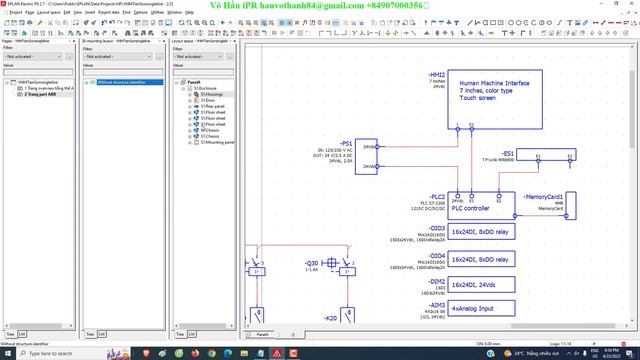Open EPLAN red icon in taskbar
Screen dimensions: 640x360
pyautogui.click(x=277, y=353)
